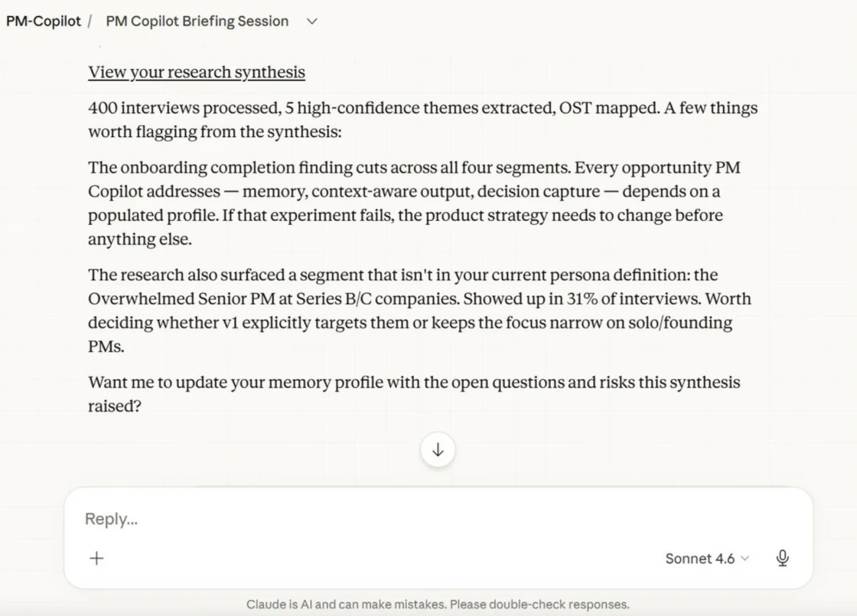Screen dimensions: 857x616
Task: Activate the microphone voice input icon
Action: tap(782, 558)
